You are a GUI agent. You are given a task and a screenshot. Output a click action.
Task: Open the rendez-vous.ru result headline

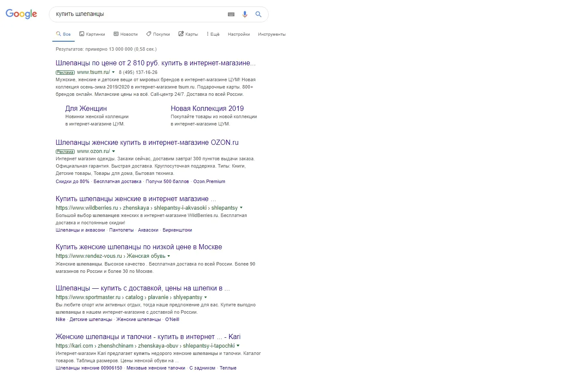(139, 247)
